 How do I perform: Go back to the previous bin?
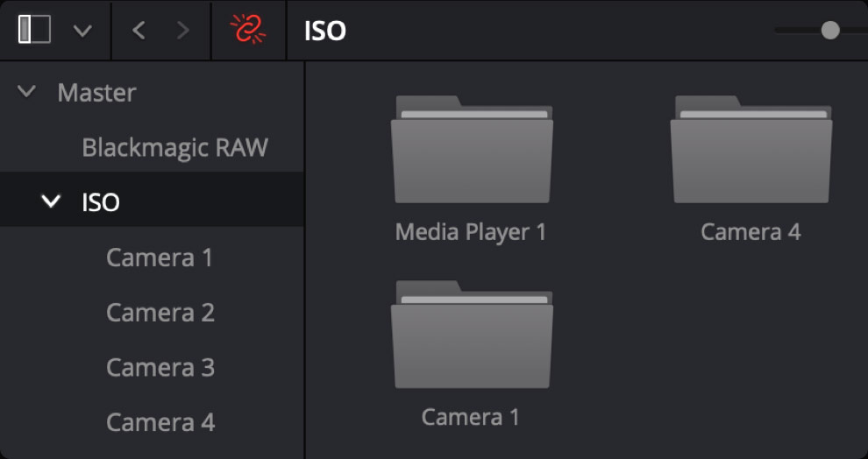click(x=139, y=31)
